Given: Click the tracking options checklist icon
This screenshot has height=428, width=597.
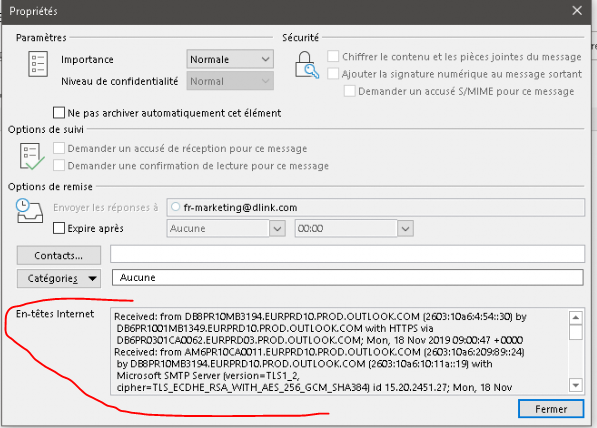Looking at the screenshot, I should point(32,157).
